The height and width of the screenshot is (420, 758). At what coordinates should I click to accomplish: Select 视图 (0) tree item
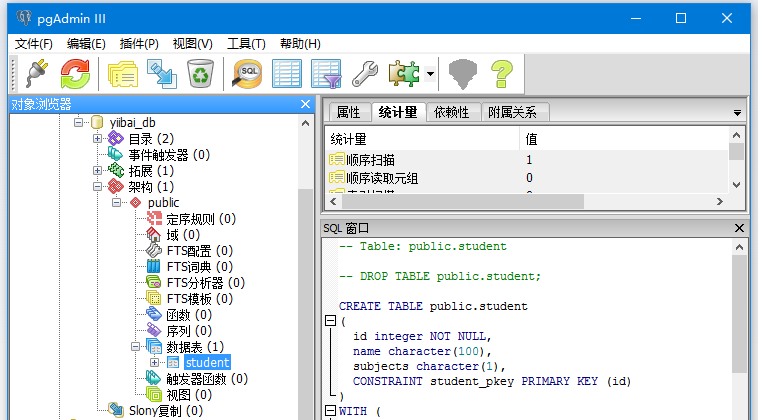point(189,395)
